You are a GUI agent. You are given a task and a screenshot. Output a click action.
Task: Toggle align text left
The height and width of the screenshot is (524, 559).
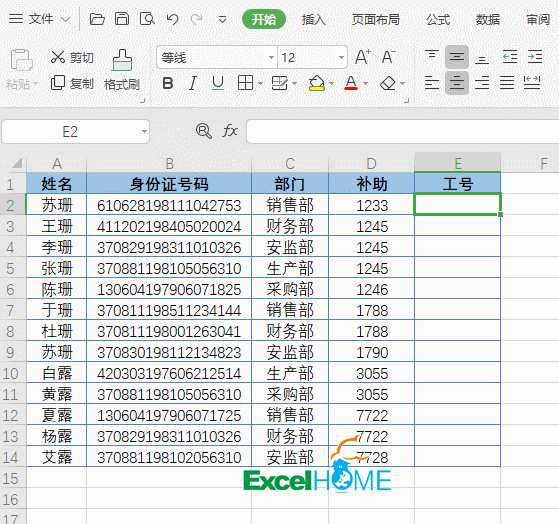coord(432,83)
